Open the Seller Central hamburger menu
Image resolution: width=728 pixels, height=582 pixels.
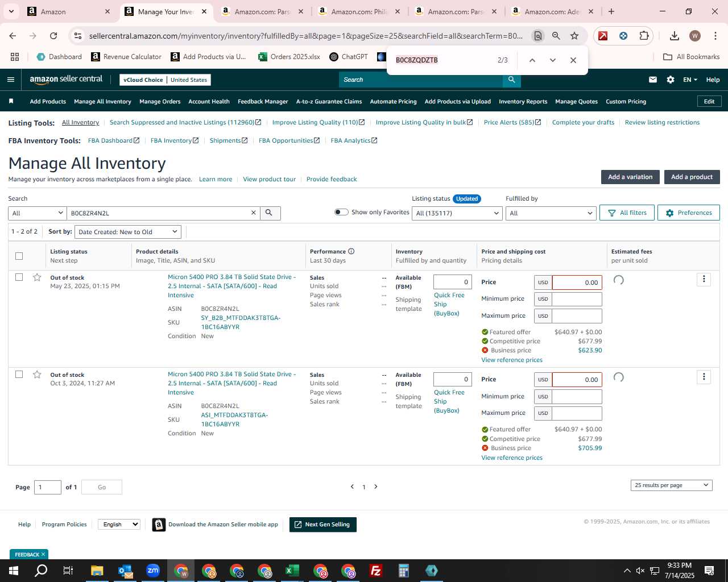click(x=11, y=80)
